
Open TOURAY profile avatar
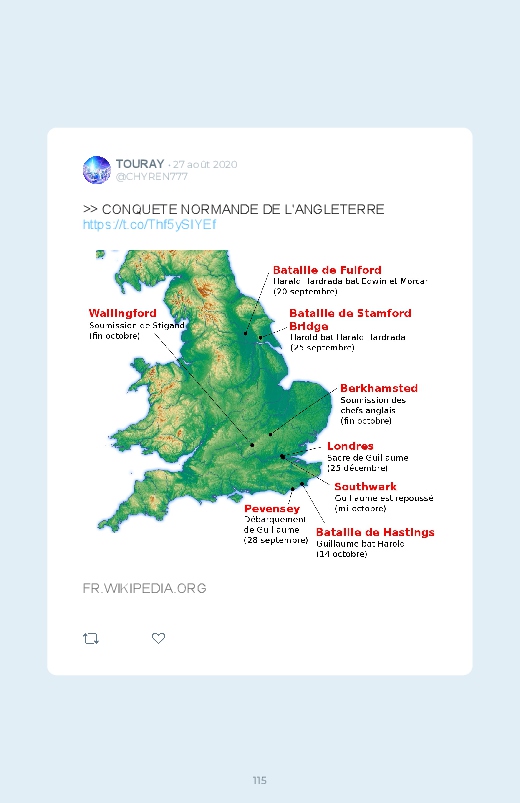pyautogui.click(x=97, y=170)
